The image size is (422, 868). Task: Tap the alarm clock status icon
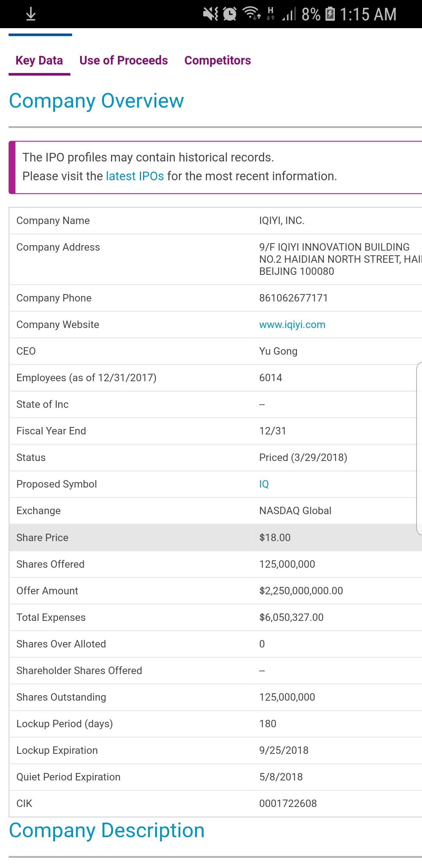coord(230,14)
